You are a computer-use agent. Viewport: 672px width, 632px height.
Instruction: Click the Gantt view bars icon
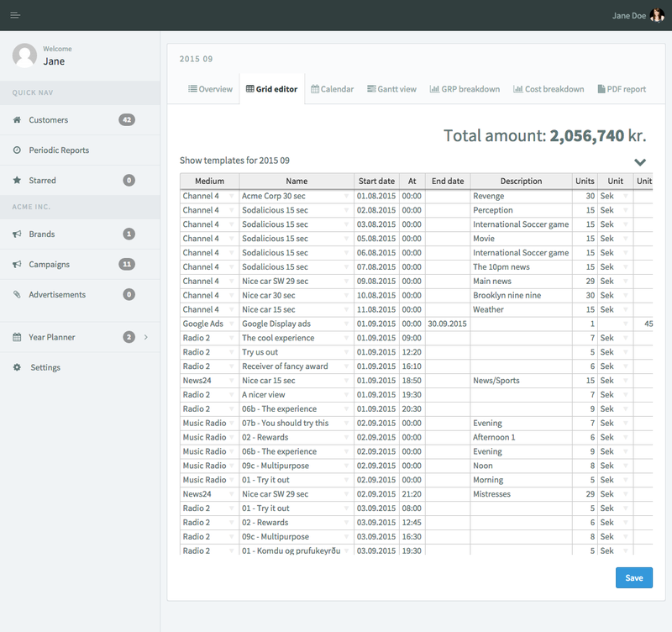[371, 89]
